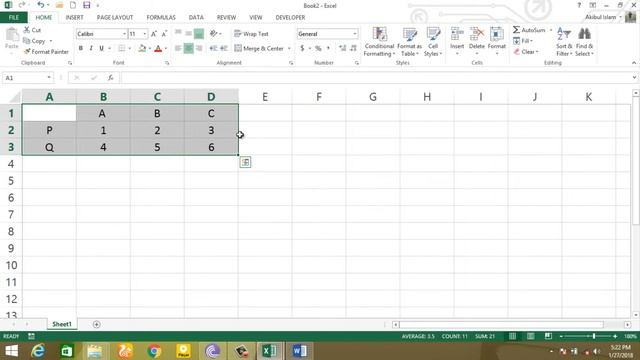This screenshot has width=640, height=360.
Task: Open Find & Select menu
Action: [584, 42]
